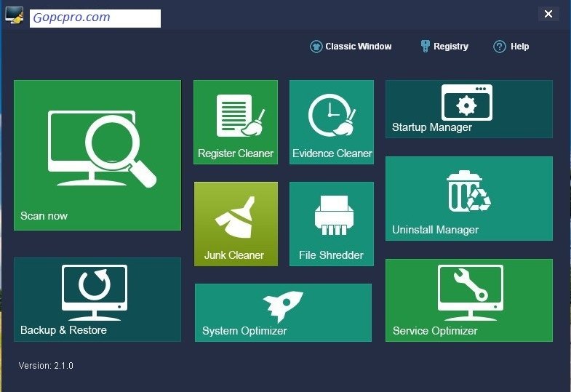
Task: Click the Registry key icon
Action: [x=425, y=47]
